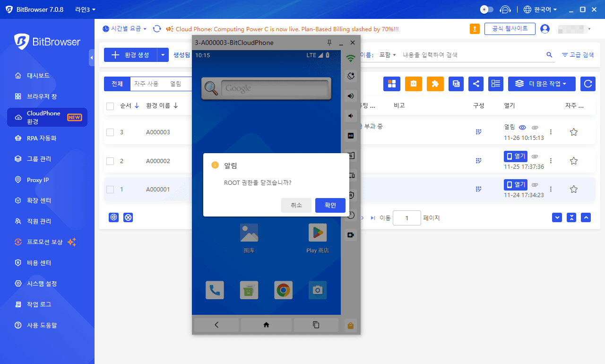Click the orange puzzle-piece extension icon
Screen dimensions: 605x364
(x=435, y=84)
